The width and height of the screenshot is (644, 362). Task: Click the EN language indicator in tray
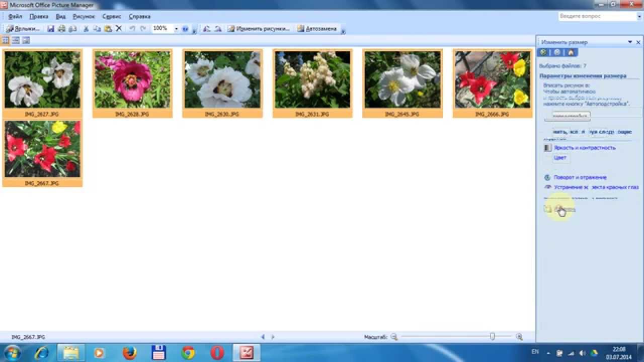tap(535, 351)
